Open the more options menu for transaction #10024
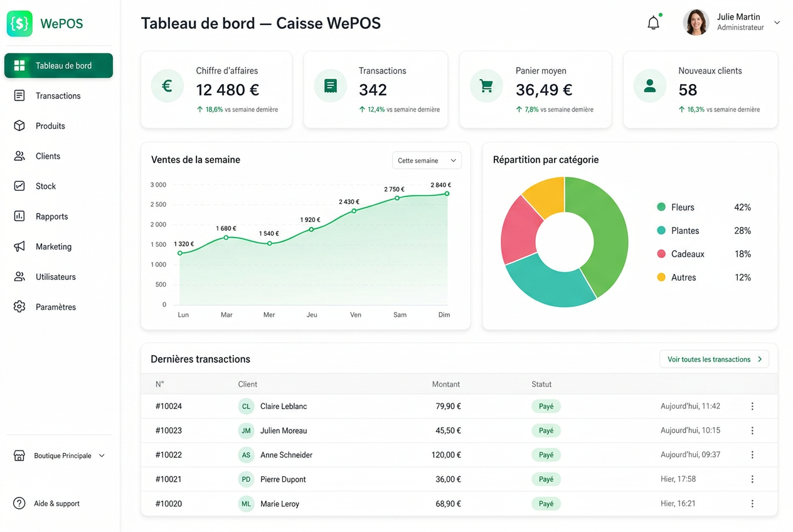The height and width of the screenshot is (532, 793). point(752,407)
